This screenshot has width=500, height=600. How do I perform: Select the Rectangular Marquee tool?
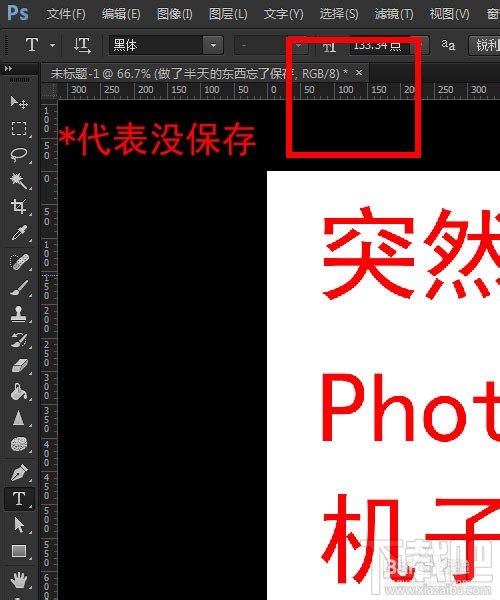(19, 129)
